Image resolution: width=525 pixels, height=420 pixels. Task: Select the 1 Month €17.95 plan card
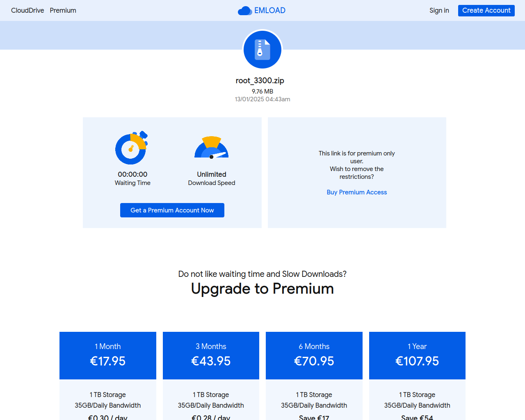(x=108, y=355)
